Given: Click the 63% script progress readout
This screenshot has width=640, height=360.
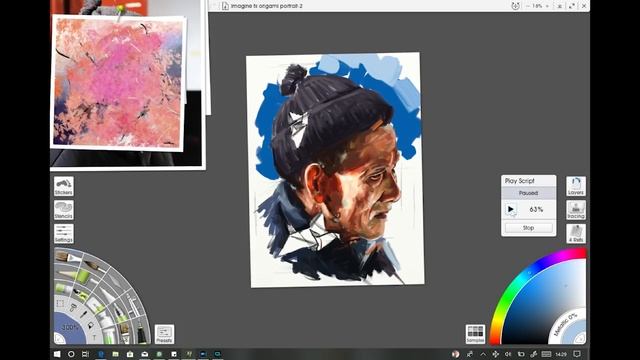Looking at the screenshot, I should (x=536, y=209).
